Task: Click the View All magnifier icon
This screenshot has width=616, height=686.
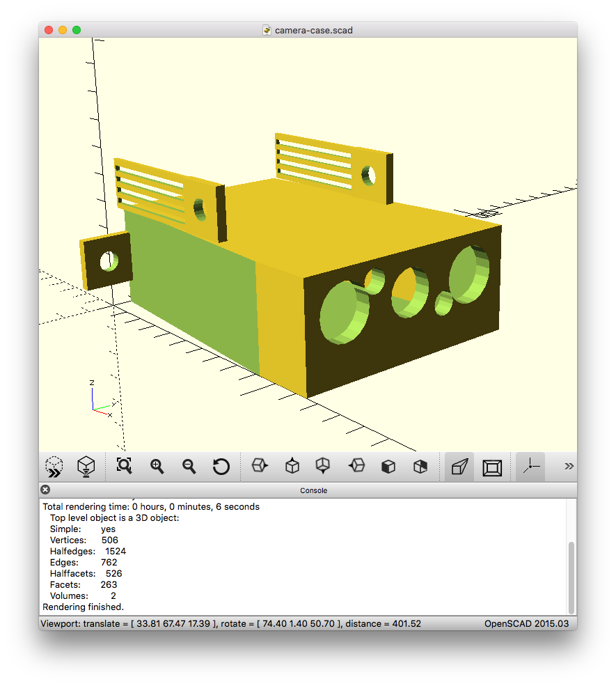Action: coord(124,466)
